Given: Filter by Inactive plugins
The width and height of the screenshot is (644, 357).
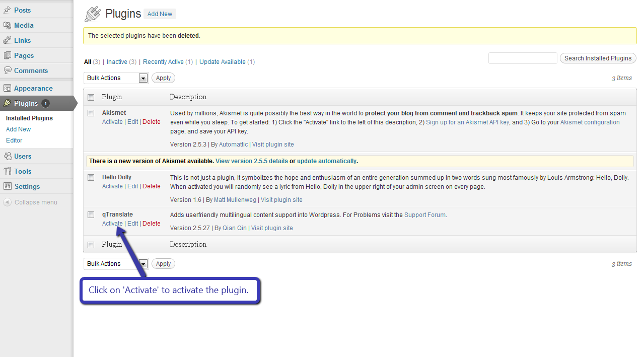Looking at the screenshot, I should [117, 62].
